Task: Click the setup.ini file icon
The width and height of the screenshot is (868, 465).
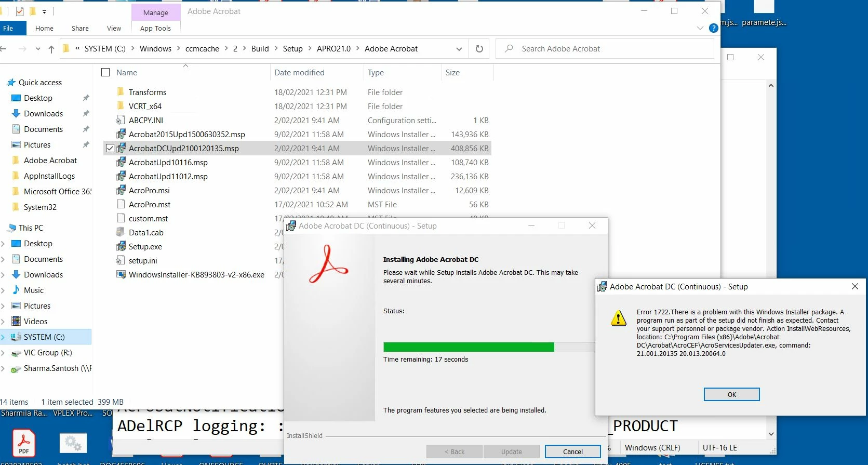Action: click(121, 260)
